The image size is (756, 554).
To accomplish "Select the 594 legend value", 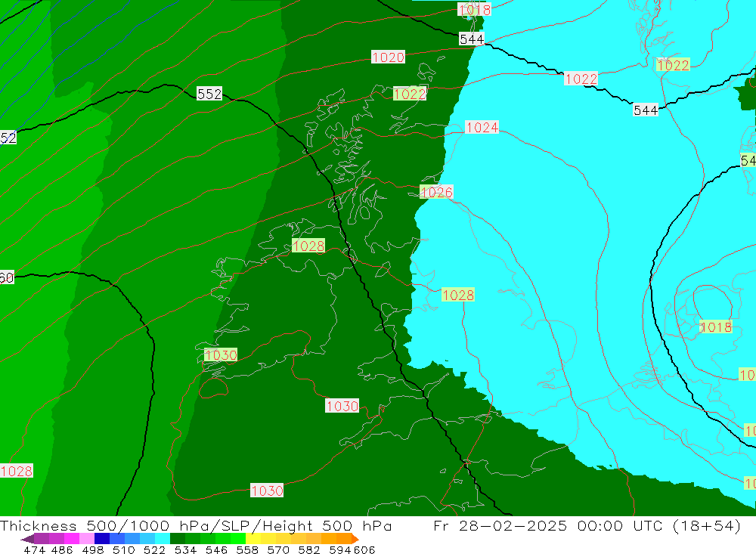I will (340, 550).
